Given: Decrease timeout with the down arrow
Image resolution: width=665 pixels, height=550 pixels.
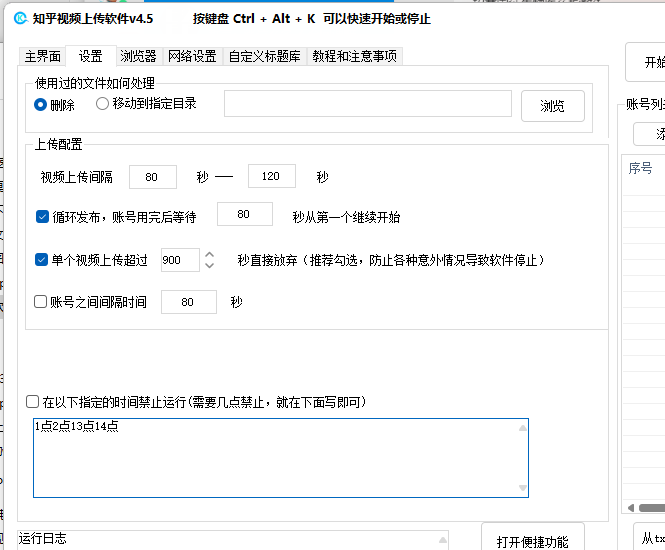Looking at the screenshot, I should tap(209, 265).
